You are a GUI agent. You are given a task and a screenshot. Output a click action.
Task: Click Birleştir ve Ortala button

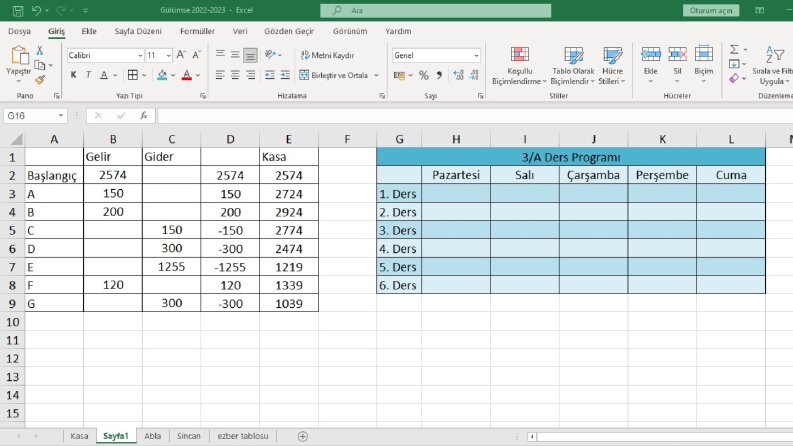[334, 75]
